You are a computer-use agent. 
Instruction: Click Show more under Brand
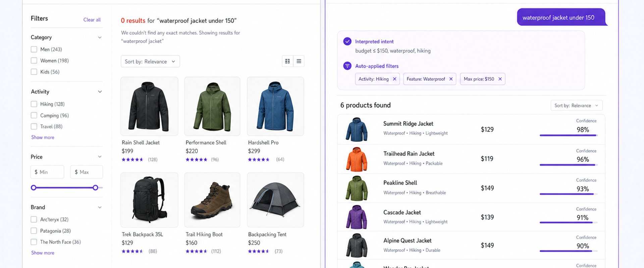click(43, 253)
